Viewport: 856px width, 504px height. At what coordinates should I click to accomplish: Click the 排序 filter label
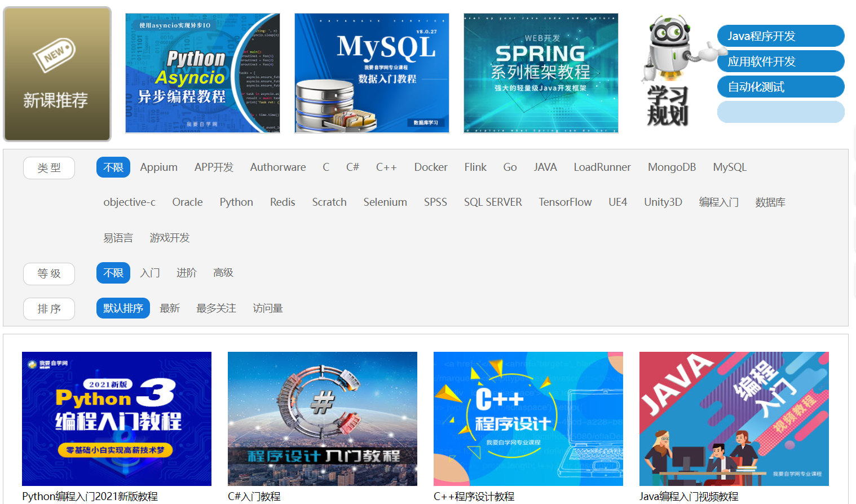click(x=49, y=309)
